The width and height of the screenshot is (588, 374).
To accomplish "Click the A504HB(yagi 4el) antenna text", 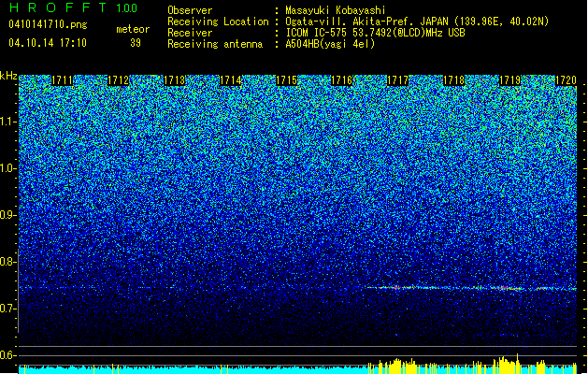I will [330, 44].
